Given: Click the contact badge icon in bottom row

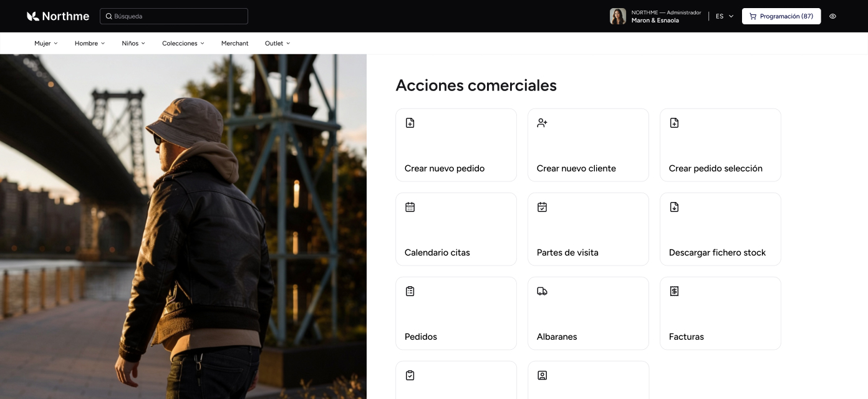Looking at the screenshot, I should coord(542,375).
